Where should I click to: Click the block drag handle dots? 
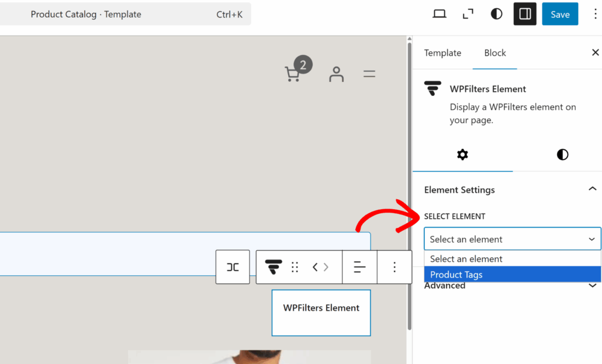click(295, 267)
